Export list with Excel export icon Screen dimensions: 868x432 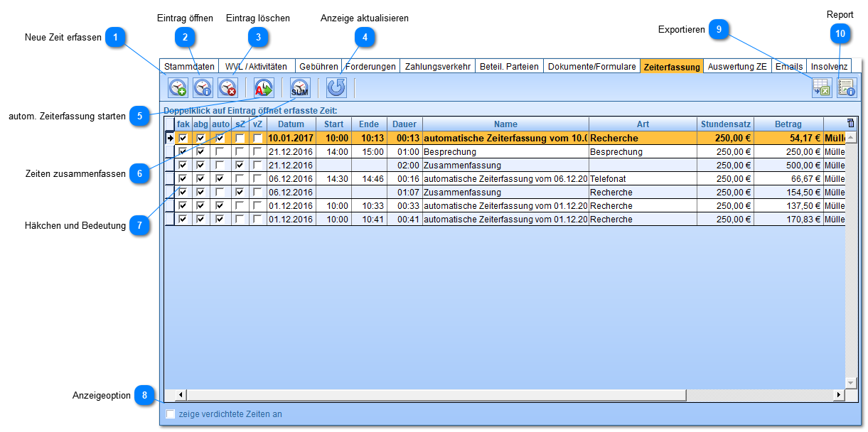[822, 87]
